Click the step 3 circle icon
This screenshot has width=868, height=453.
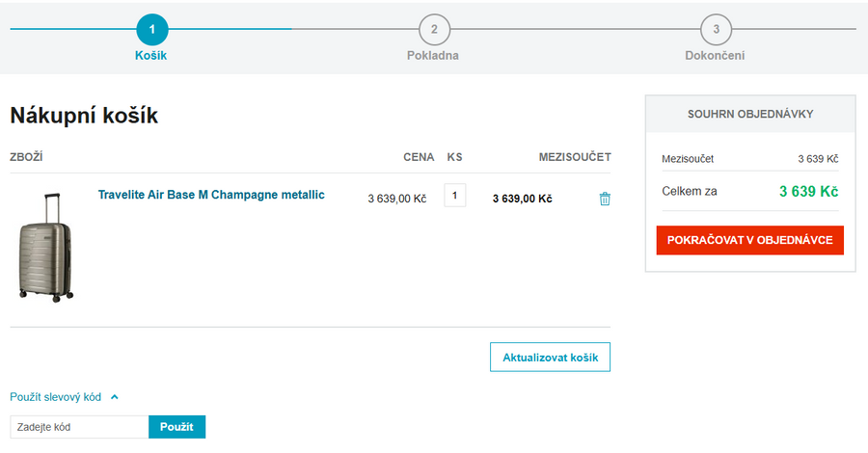[x=716, y=30]
